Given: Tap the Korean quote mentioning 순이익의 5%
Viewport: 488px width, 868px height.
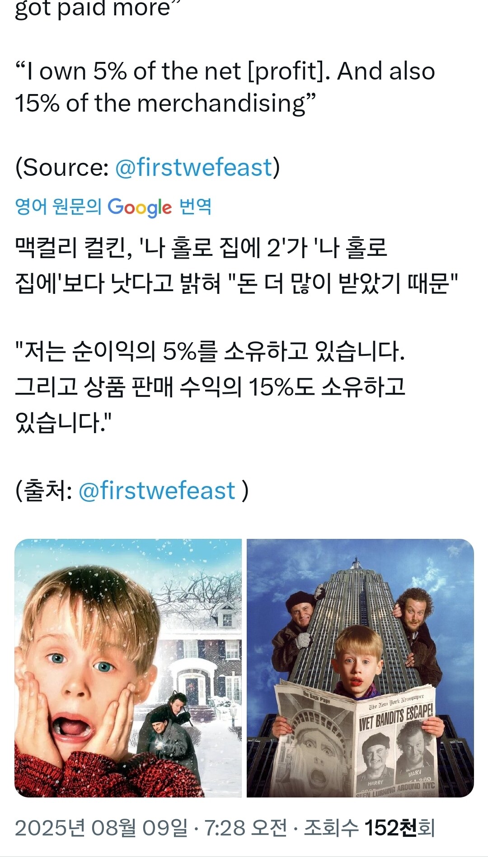Looking at the screenshot, I should (210, 387).
